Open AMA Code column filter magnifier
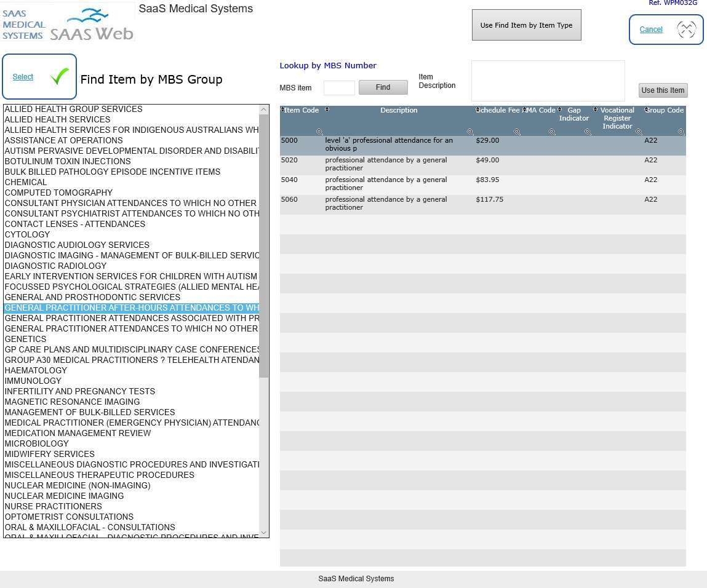 (x=552, y=132)
